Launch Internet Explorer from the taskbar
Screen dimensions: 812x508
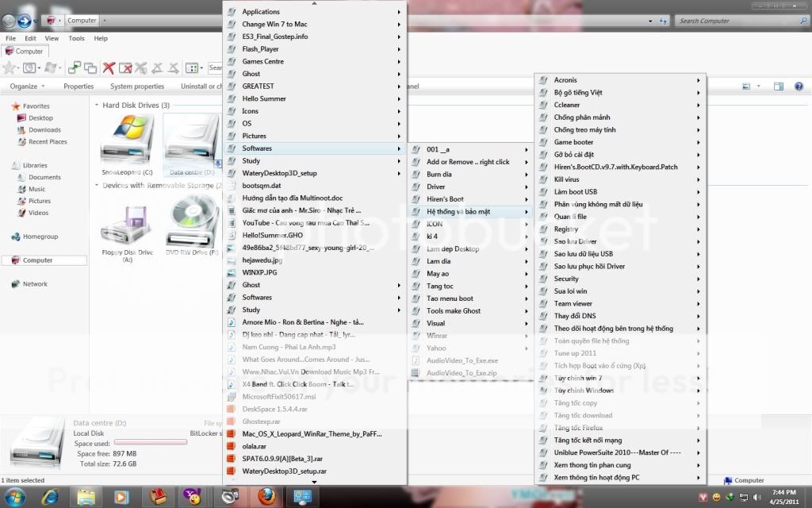[x=51, y=497]
